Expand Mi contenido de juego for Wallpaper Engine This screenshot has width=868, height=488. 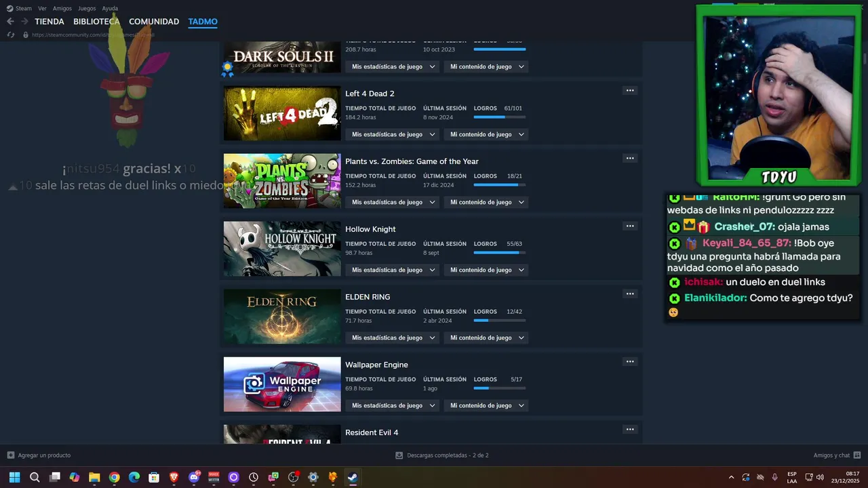coord(486,405)
